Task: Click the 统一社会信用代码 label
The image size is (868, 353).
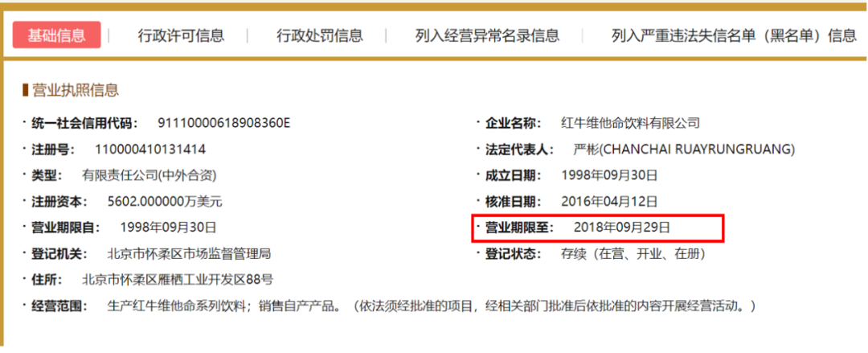Action: click(x=84, y=123)
